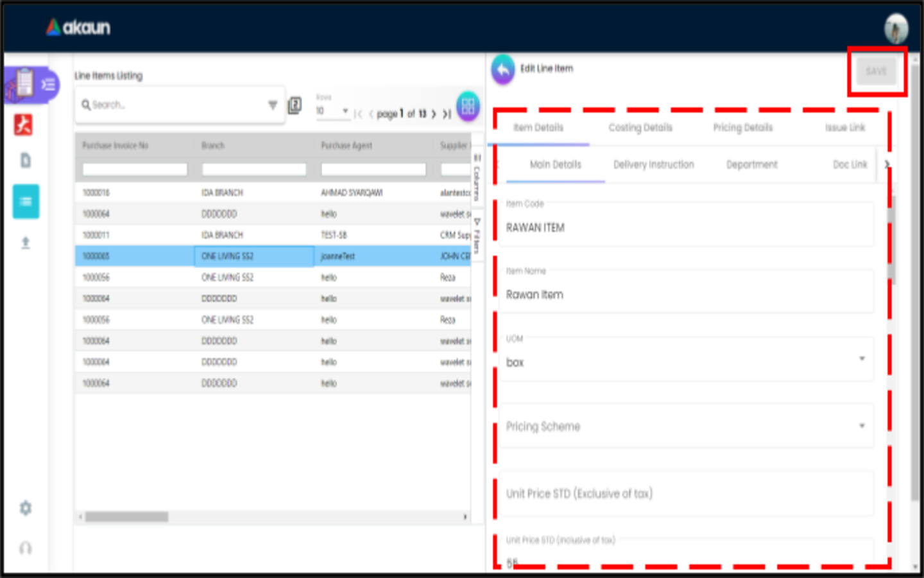Open the Columns side panel

pos(477,177)
